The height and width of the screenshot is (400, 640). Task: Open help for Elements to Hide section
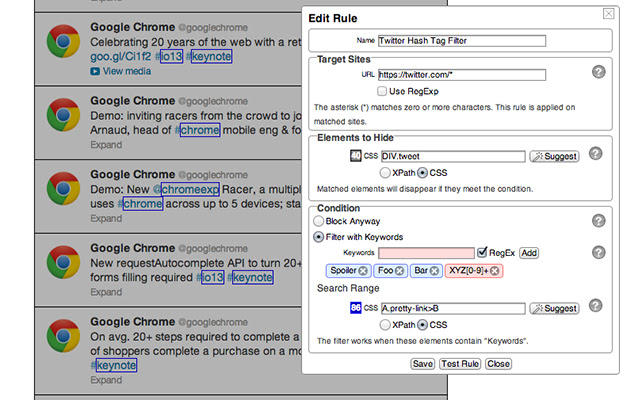tap(596, 153)
